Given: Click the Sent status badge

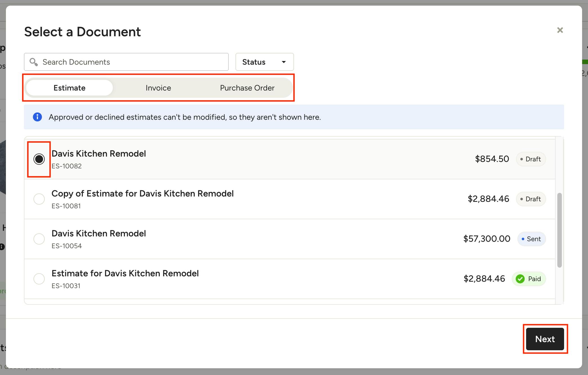Looking at the screenshot, I should click(531, 239).
